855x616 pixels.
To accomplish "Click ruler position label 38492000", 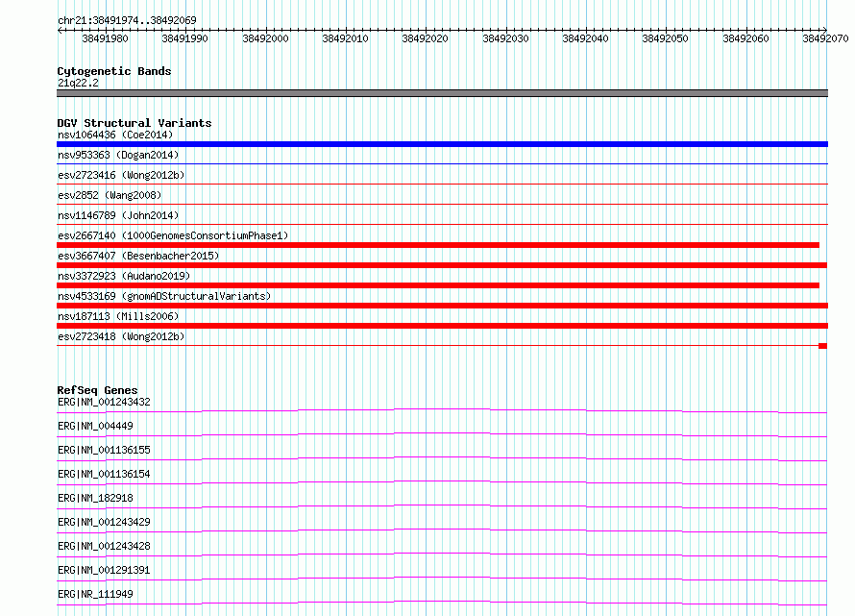I will tap(265, 38).
